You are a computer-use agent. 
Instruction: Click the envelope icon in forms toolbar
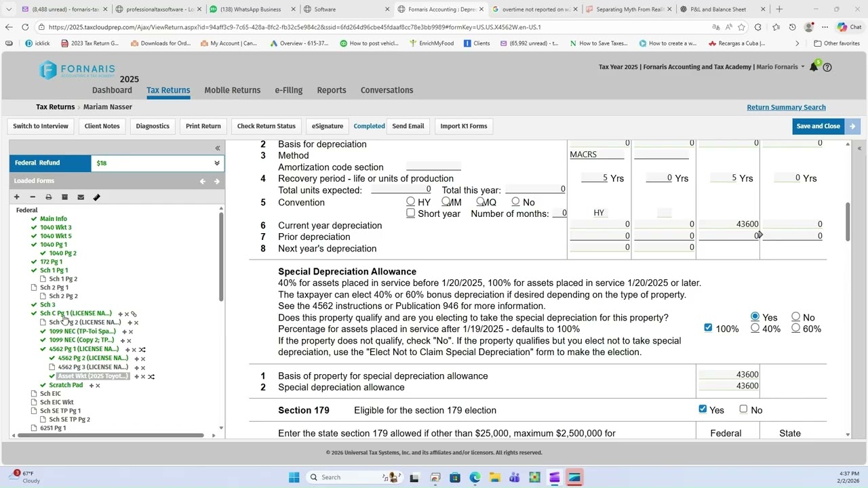(x=81, y=197)
